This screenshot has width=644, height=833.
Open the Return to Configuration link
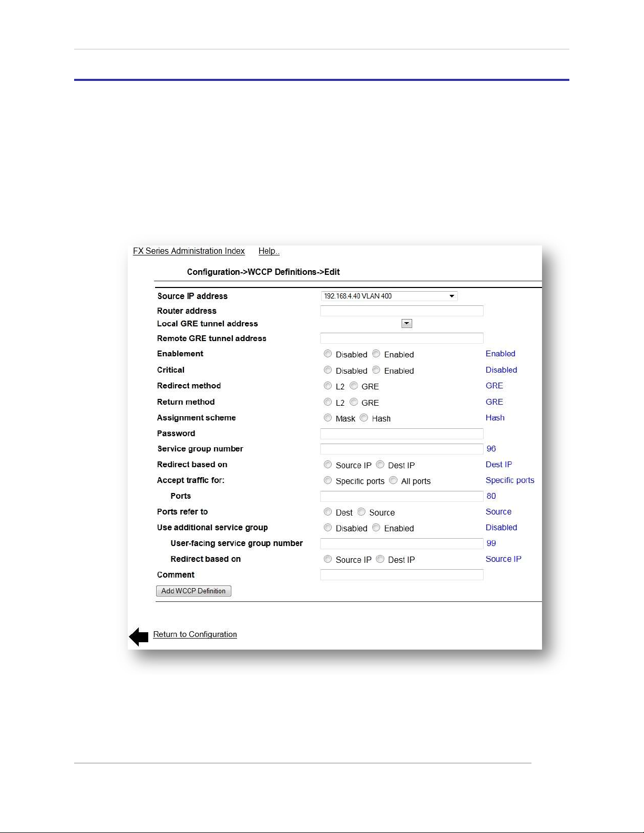coord(195,634)
